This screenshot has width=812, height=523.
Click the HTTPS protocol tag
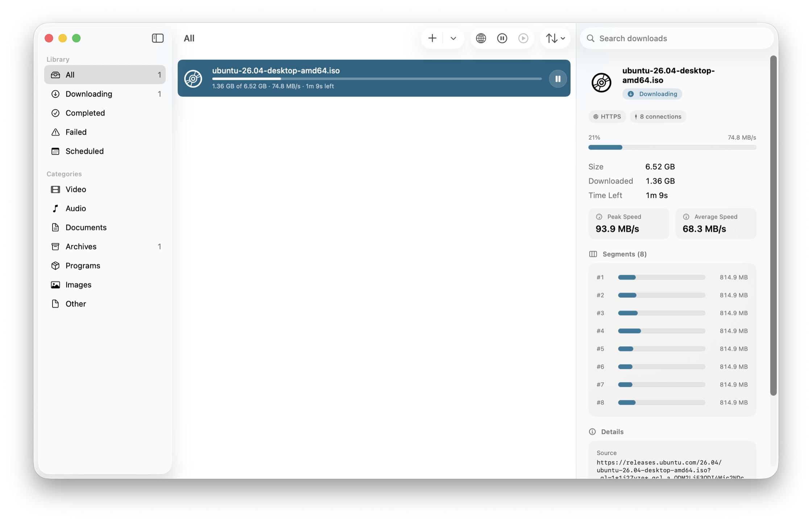607,116
